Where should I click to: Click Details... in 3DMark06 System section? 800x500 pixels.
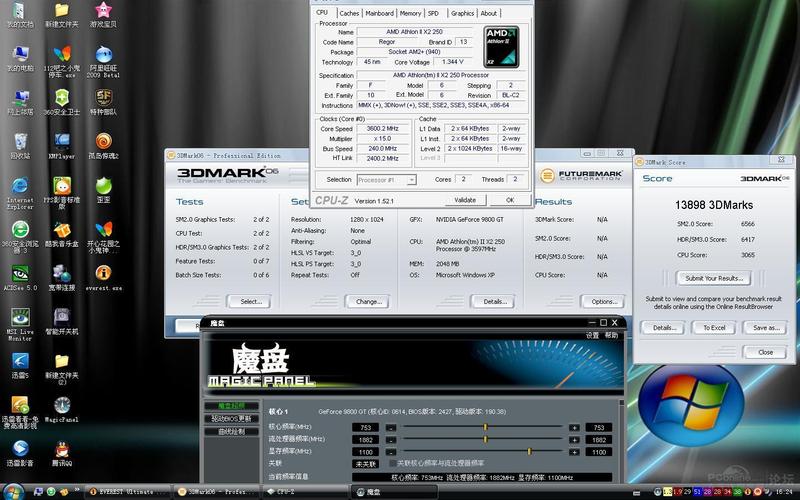click(x=492, y=302)
